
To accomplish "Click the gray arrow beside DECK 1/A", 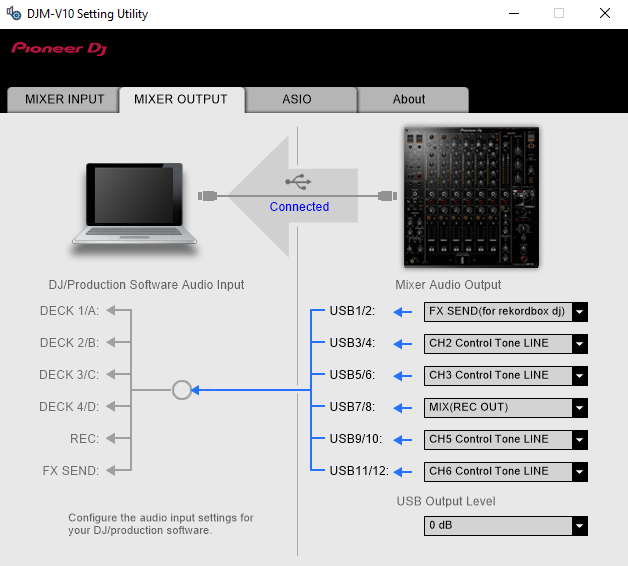I will pos(113,310).
